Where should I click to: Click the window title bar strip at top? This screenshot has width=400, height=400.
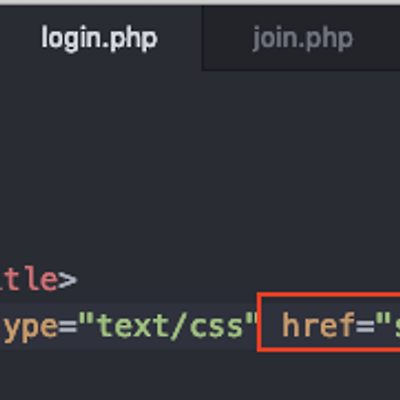point(200,3)
